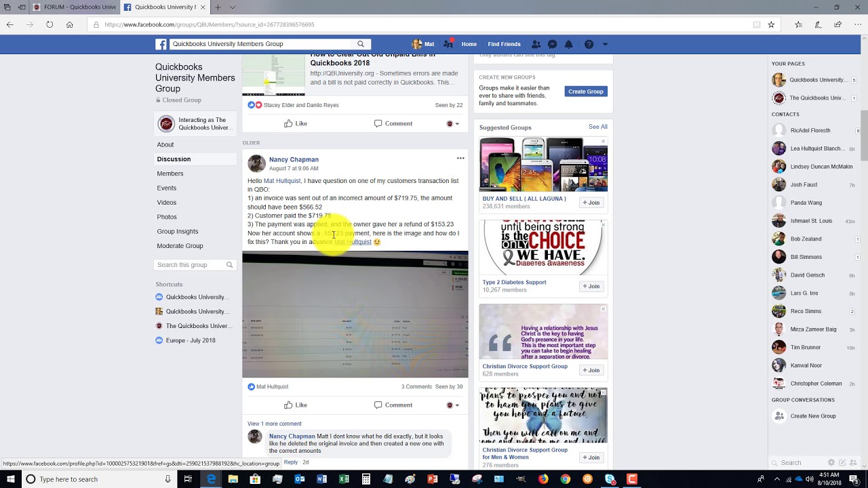The width and height of the screenshot is (868, 488).
Task: Open Friend Requests icon in Facebook header
Action: click(536, 44)
